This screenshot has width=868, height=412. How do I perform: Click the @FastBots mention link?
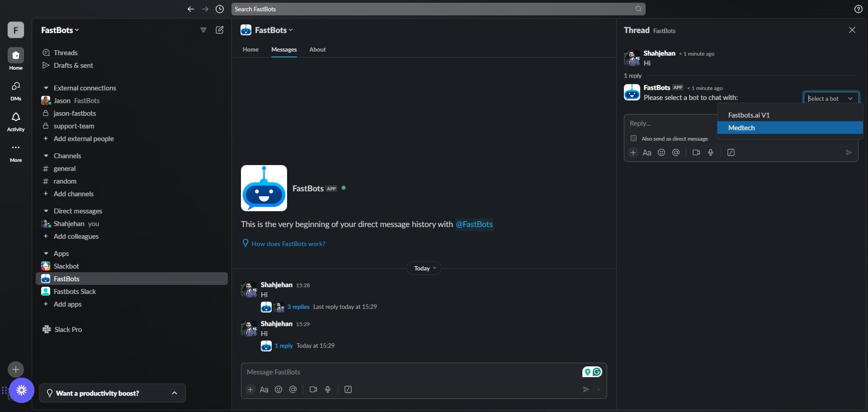tap(474, 224)
